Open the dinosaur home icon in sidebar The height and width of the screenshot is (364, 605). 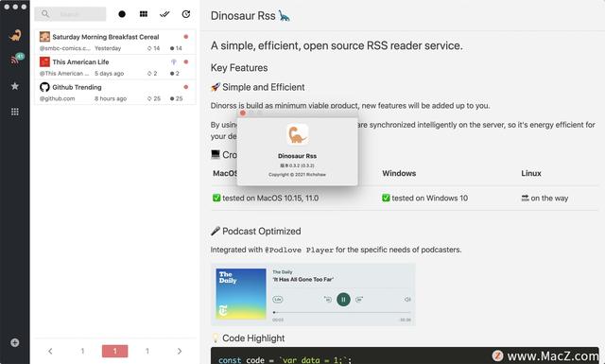coord(15,36)
